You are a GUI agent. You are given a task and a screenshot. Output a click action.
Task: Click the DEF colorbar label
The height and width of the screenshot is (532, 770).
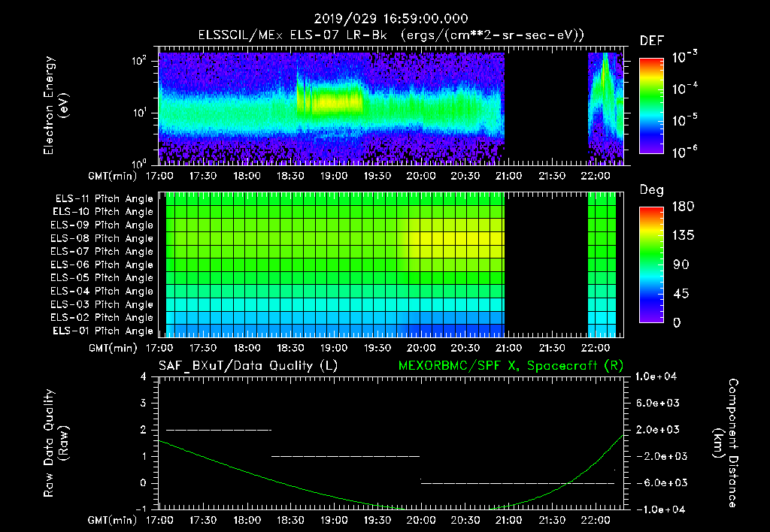click(652, 41)
